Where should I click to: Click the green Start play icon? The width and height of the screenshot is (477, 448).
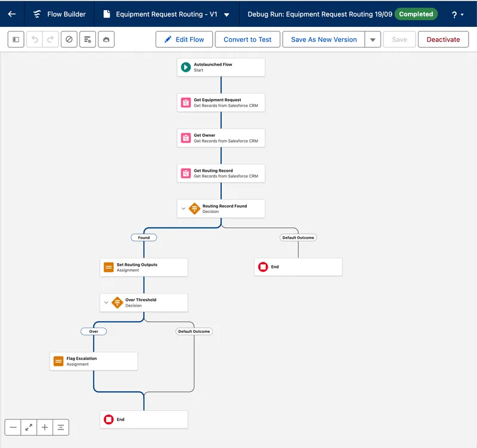186,67
